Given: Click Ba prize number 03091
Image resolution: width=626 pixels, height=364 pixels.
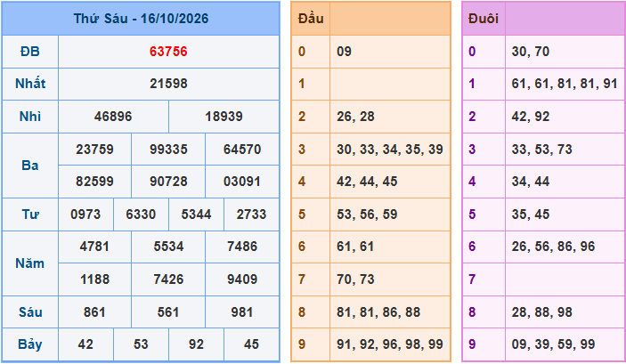Looking at the screenshot, I should 242,182.
